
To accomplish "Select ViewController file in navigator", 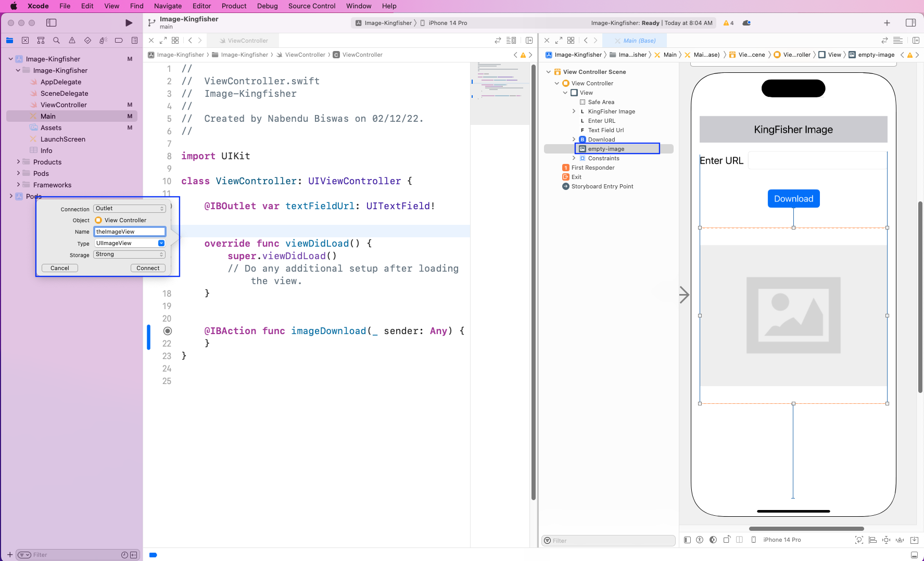I will click(x=64, y=105).
